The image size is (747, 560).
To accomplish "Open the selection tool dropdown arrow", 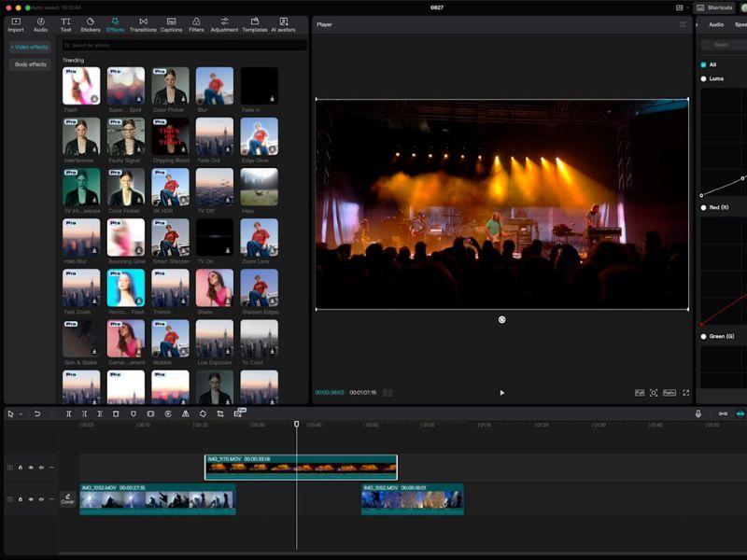I will point(21,413).
